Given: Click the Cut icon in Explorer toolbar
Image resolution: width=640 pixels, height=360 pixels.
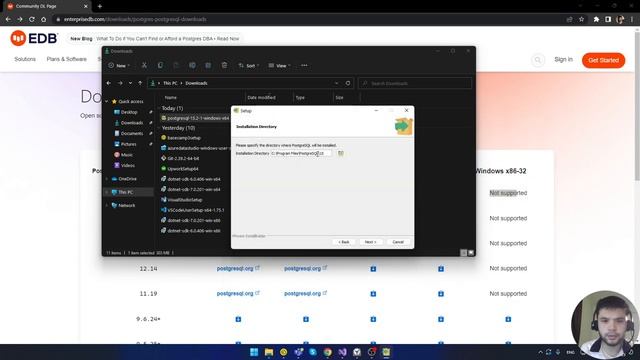Looking at the screenshot, I should 144,65.
